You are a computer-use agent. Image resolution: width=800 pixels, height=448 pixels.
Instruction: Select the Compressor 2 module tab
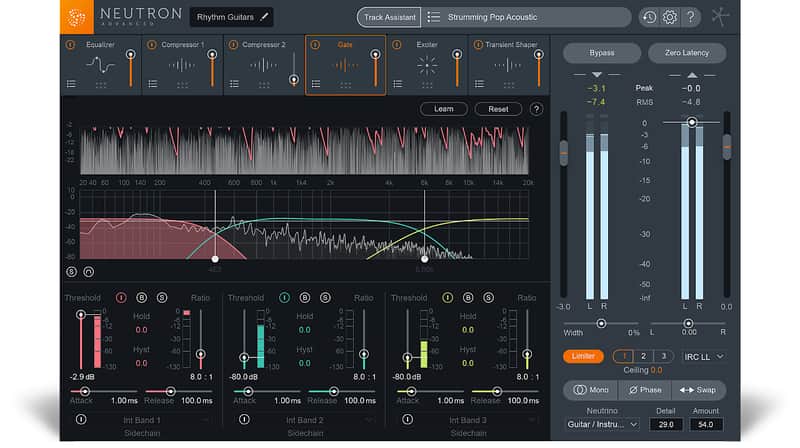click(264, 65)
